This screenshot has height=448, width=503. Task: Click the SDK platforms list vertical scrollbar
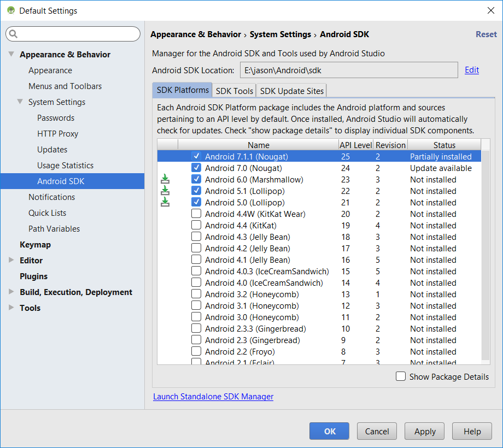tap(486, 256)
